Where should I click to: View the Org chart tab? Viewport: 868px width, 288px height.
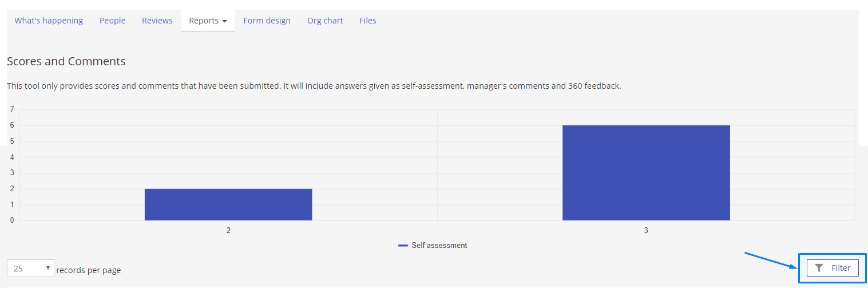(325, 21)
